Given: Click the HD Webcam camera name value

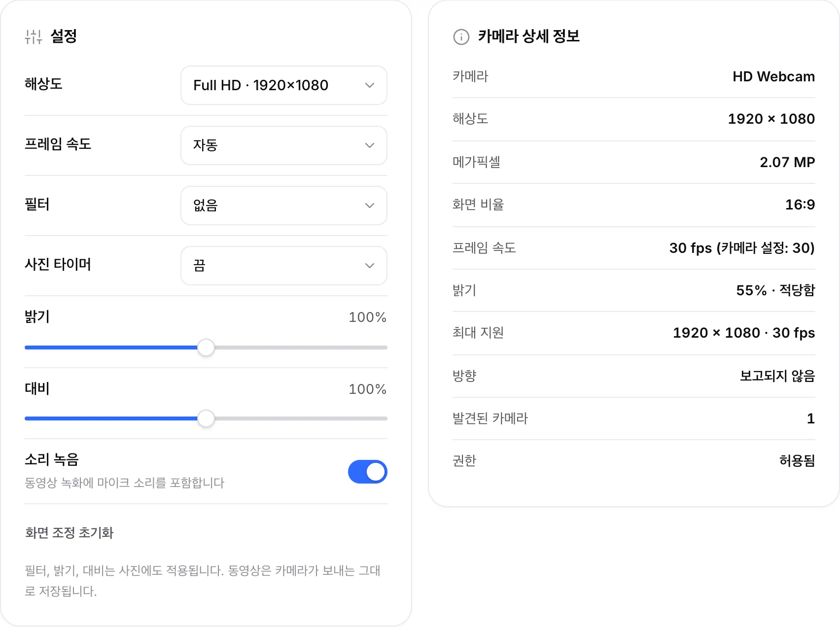Looking at the screenshot, I should coord(773,76).
